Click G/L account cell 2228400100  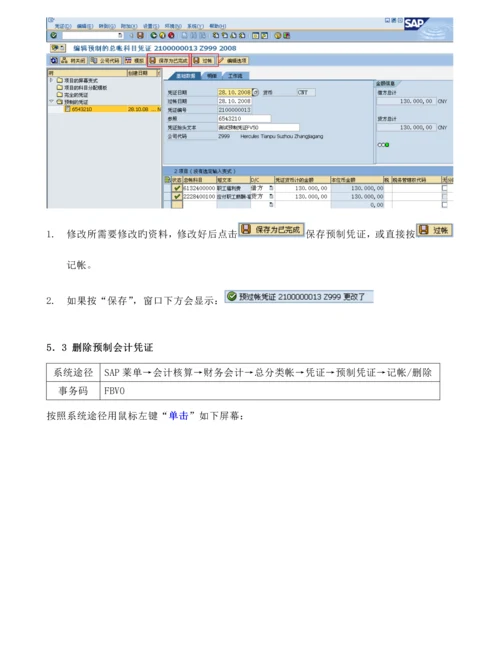pyautogui.click(x=199, y=196)
